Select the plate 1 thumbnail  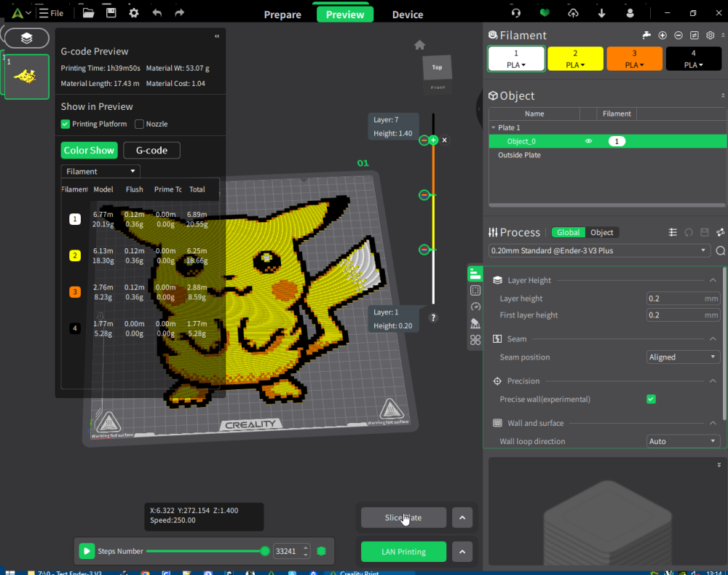(x=26, y=77)
